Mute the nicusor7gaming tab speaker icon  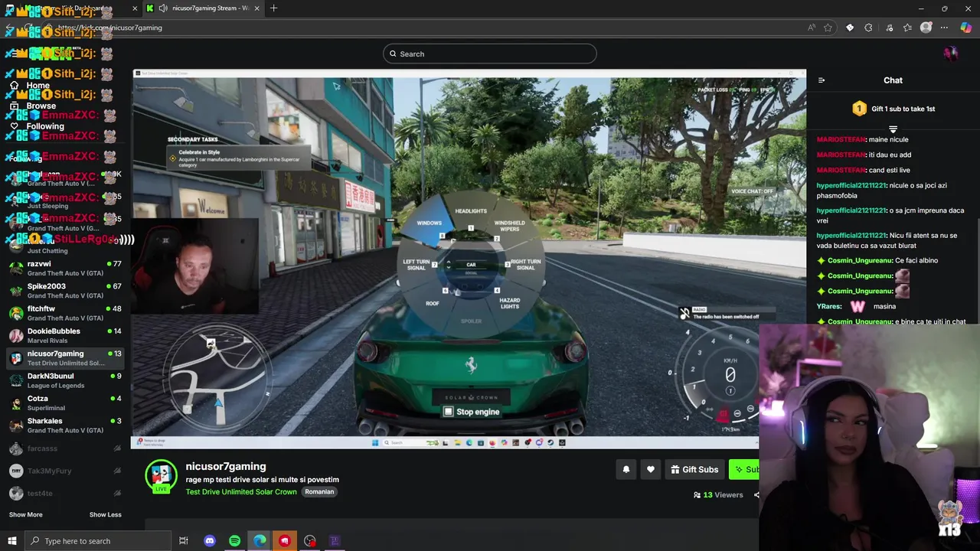point(163,8)
